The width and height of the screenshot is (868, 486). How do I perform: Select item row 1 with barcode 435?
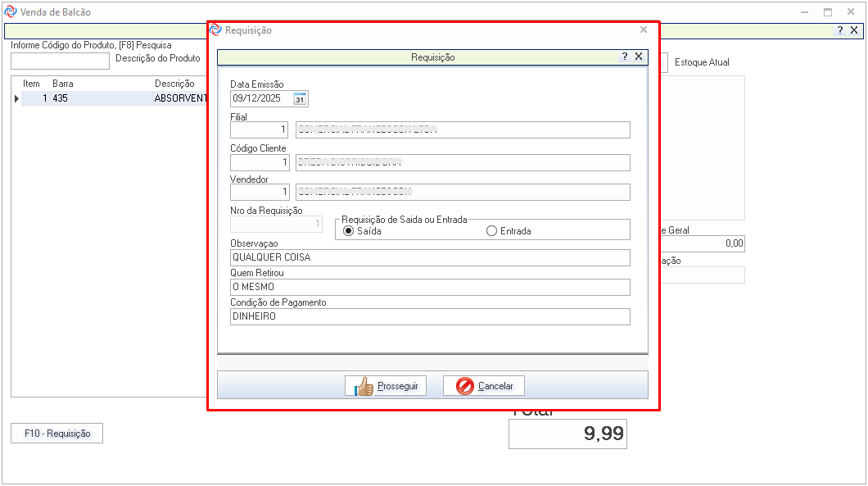click(106, 98)
